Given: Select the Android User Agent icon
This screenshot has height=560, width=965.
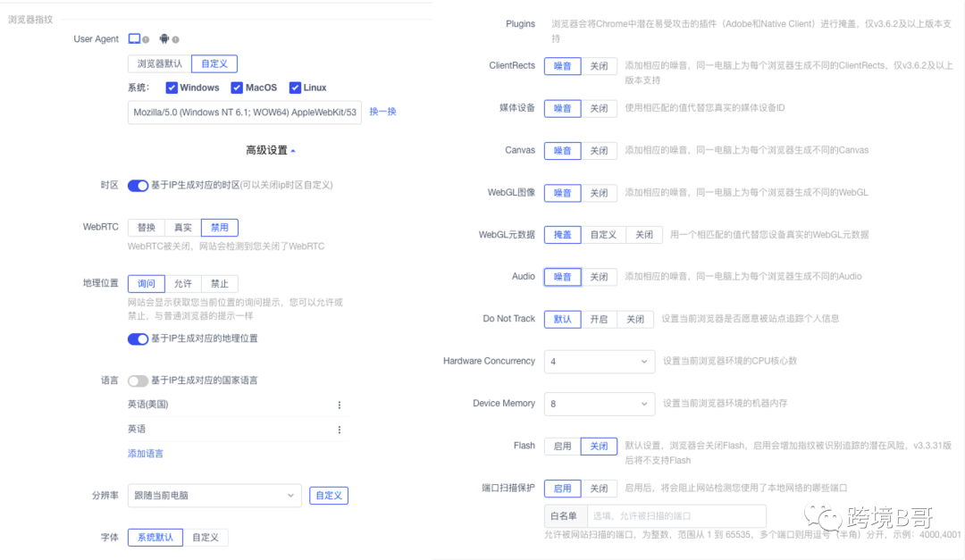Looking at the screenshot, I should 164,38.
